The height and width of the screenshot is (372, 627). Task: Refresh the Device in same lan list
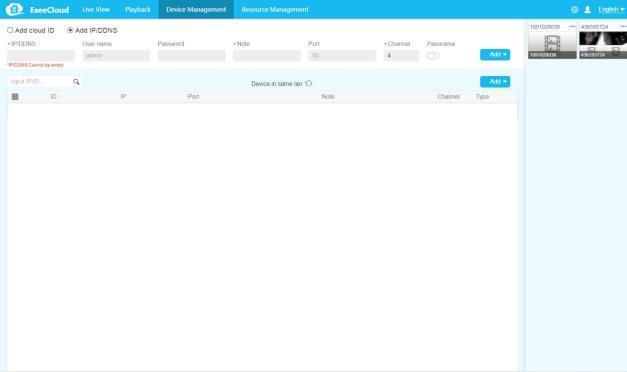tap(309, 83)
